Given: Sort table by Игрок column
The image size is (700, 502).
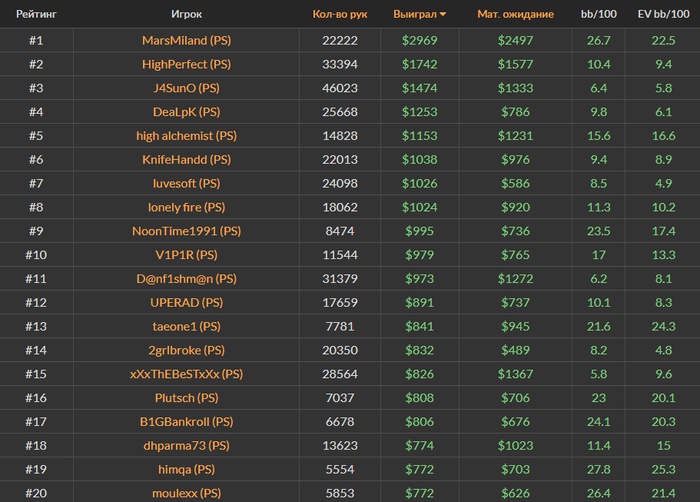Looking at the screenshot, I should 186,15.
